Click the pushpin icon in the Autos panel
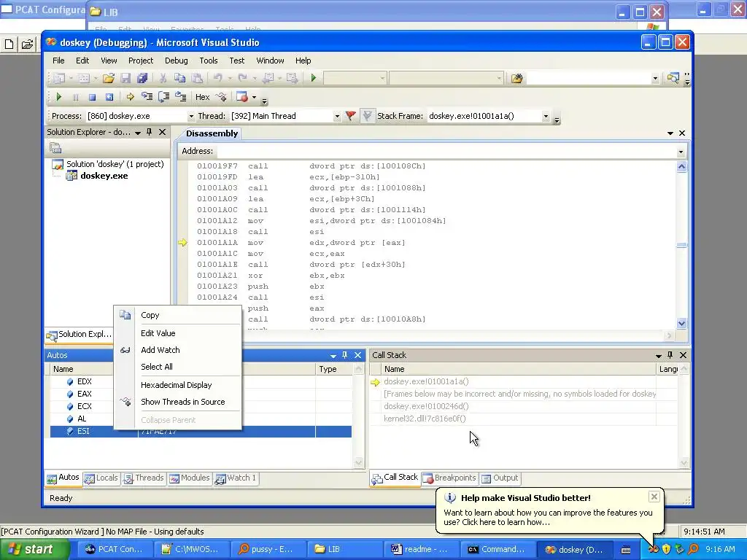747x560 pixels. (x=345, y=355)
